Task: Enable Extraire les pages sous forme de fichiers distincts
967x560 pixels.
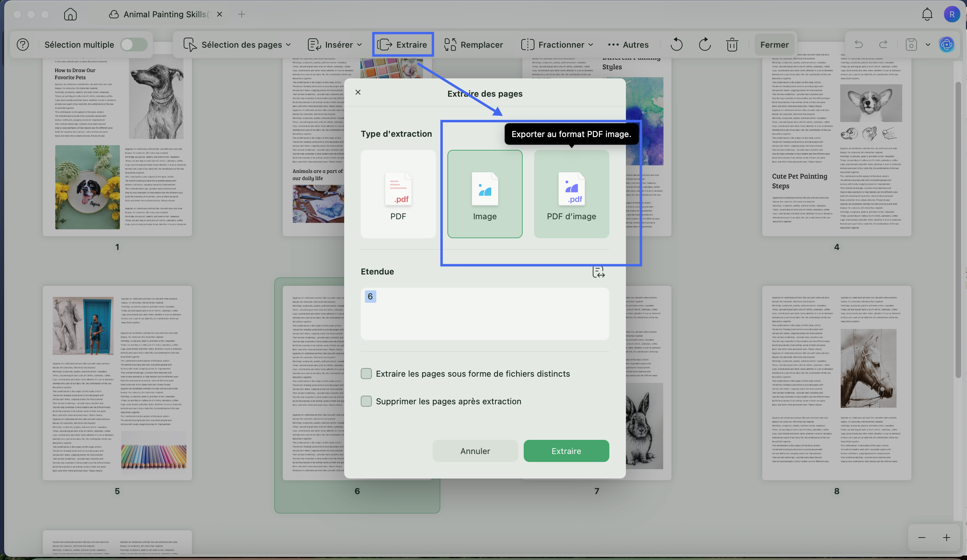Action: pyautogui.click(x=366, y=374)
